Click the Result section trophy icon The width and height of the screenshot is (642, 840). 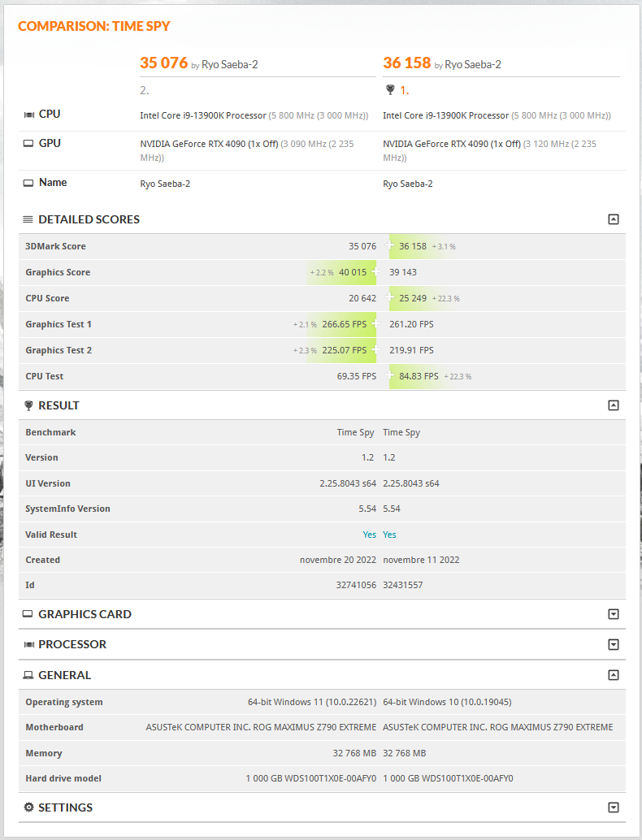[x=28, y=405]
